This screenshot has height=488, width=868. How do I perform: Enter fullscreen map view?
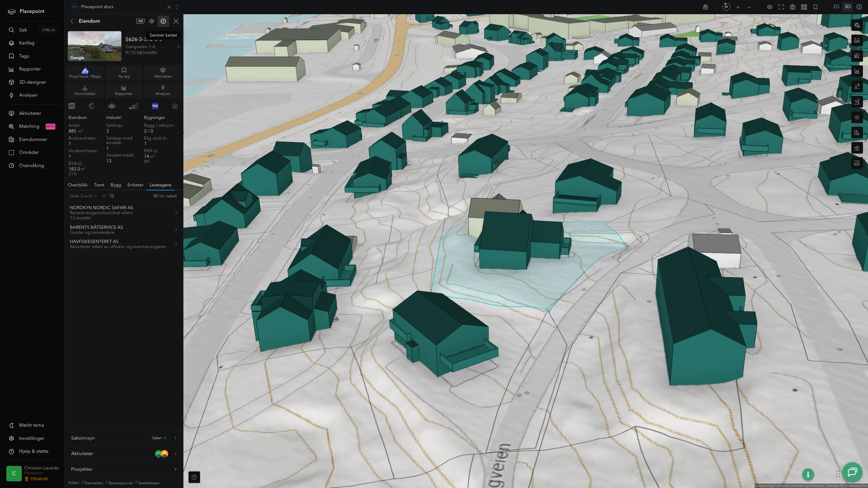coord(781,7)
